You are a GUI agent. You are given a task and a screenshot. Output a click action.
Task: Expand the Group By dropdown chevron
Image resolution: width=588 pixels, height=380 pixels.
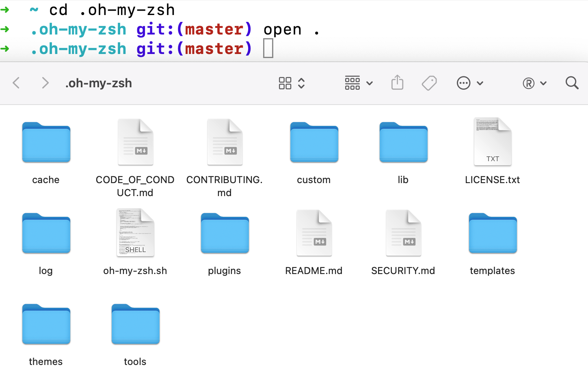coord(370,83)
